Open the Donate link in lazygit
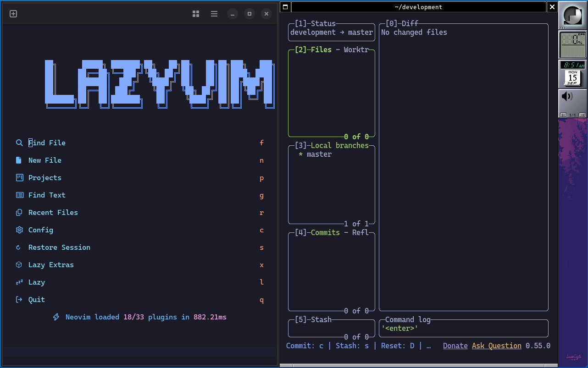588x368 pixels. [455, 346]
